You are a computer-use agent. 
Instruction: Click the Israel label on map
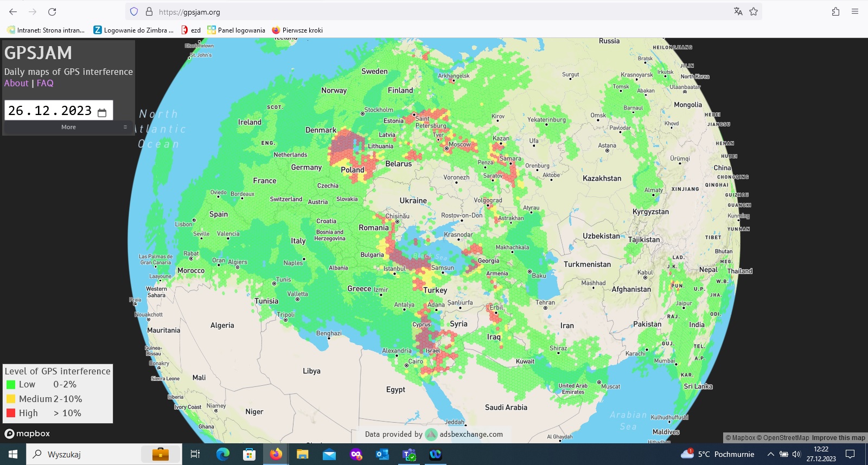click(x=433, y=351)
